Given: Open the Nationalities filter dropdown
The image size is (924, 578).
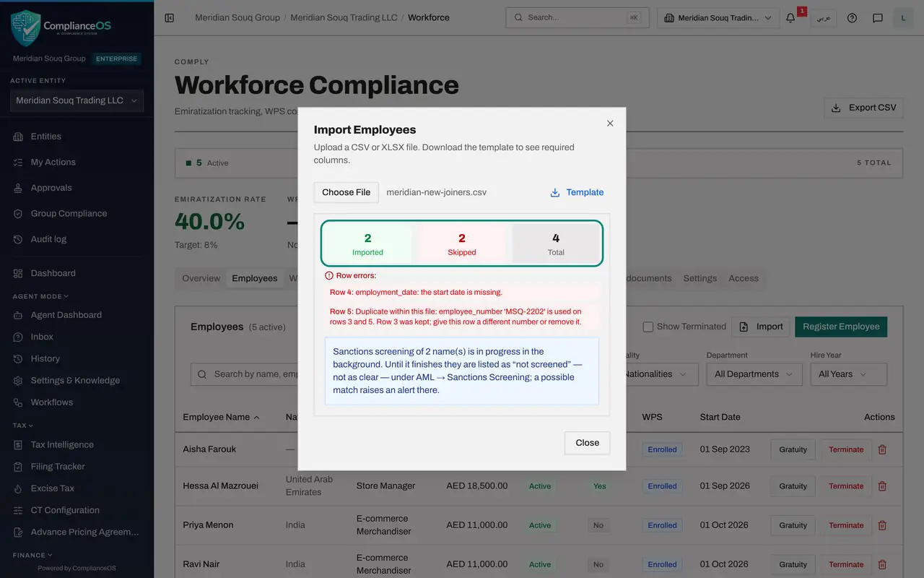Looking at the screenshot, I should tap(658, 374).
